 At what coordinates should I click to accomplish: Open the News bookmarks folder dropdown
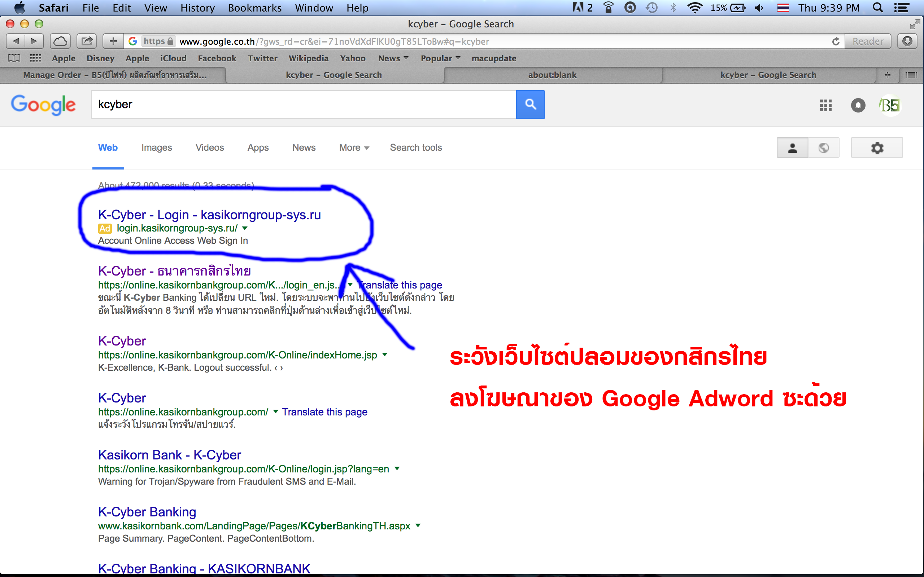393,58
